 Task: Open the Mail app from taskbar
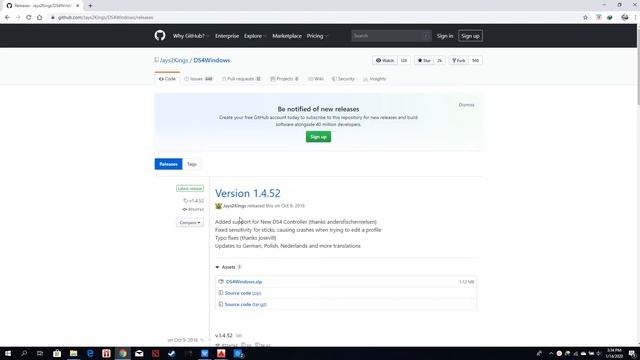[139, 353]
